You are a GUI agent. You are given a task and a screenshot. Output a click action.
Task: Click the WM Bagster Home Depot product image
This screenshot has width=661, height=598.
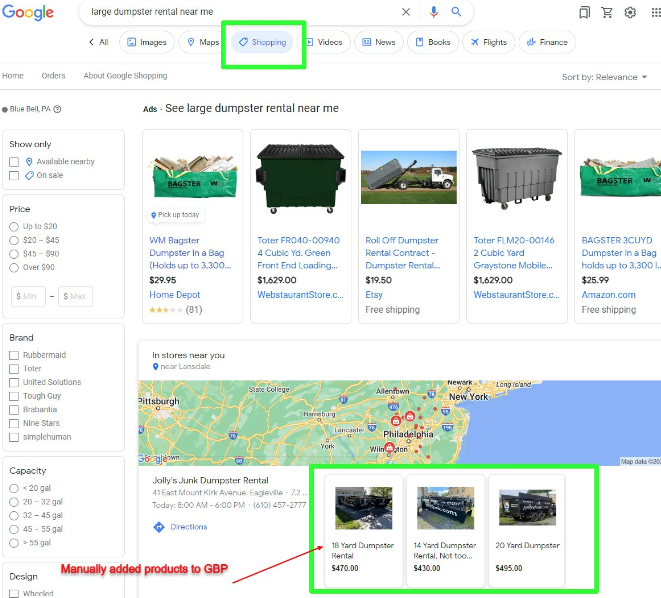(x=193, y=176)
